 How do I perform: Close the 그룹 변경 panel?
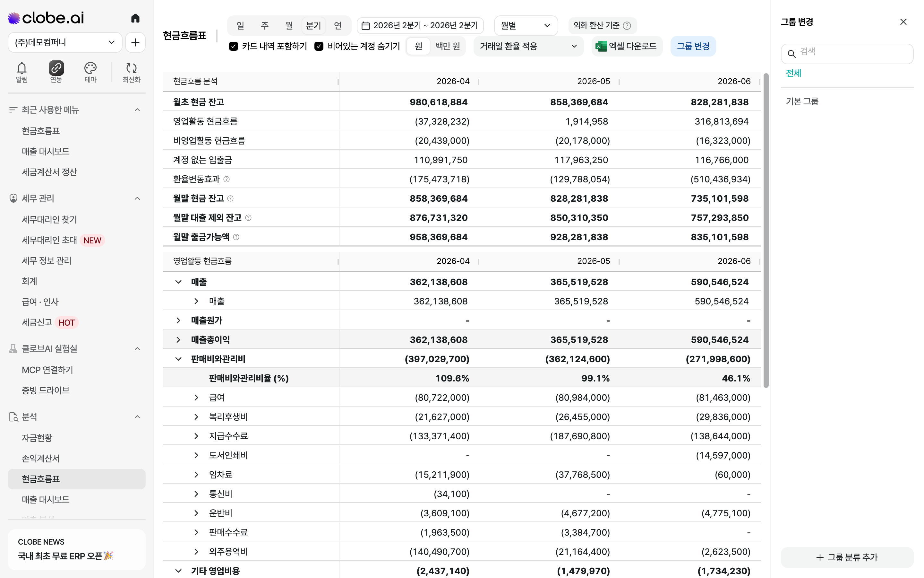tap(903, 22)
